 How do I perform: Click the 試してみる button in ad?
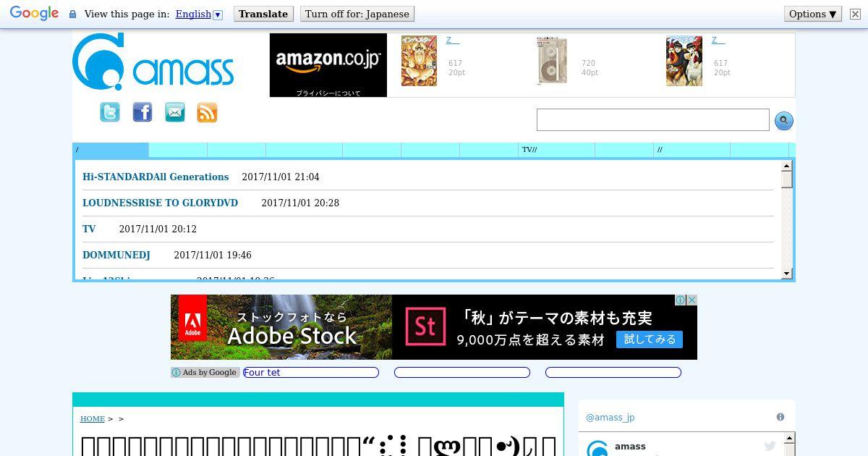coord(650,339)
